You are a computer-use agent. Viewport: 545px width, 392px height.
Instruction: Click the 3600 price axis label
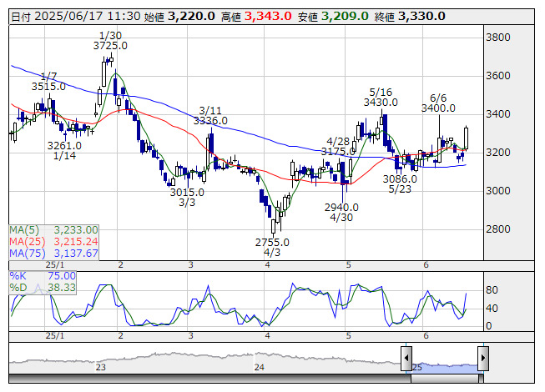(497, 76)
